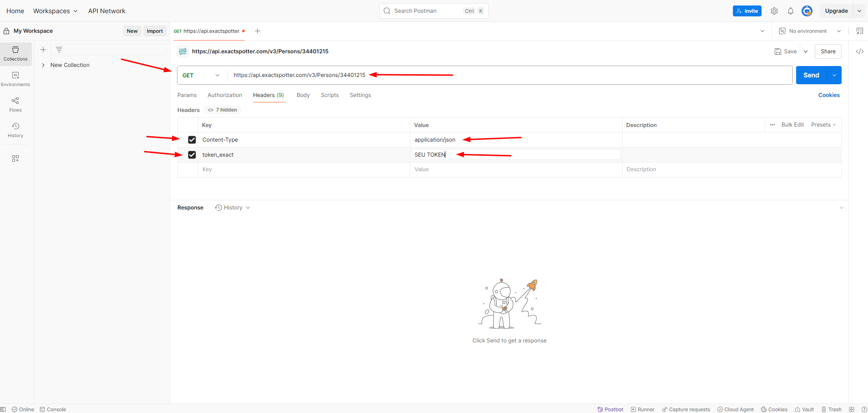Click the Save button

tap(786, 51)
